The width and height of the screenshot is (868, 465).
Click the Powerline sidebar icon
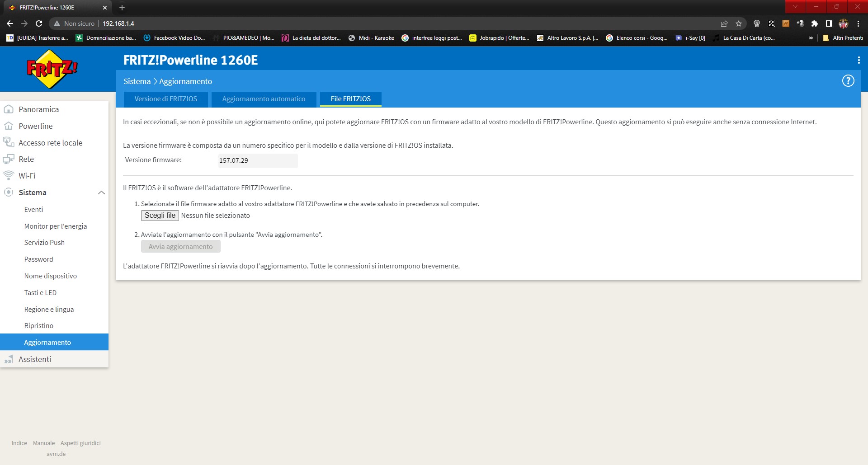[x=9, y=126]
